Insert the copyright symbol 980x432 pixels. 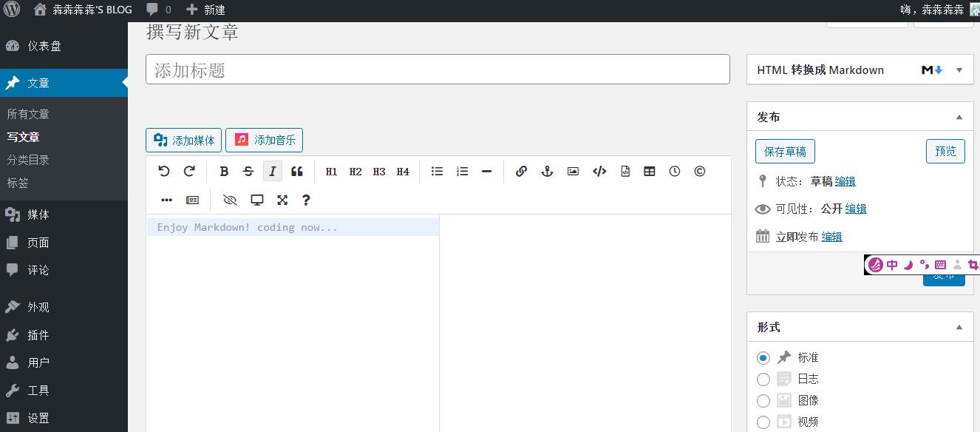coord(700,171)
